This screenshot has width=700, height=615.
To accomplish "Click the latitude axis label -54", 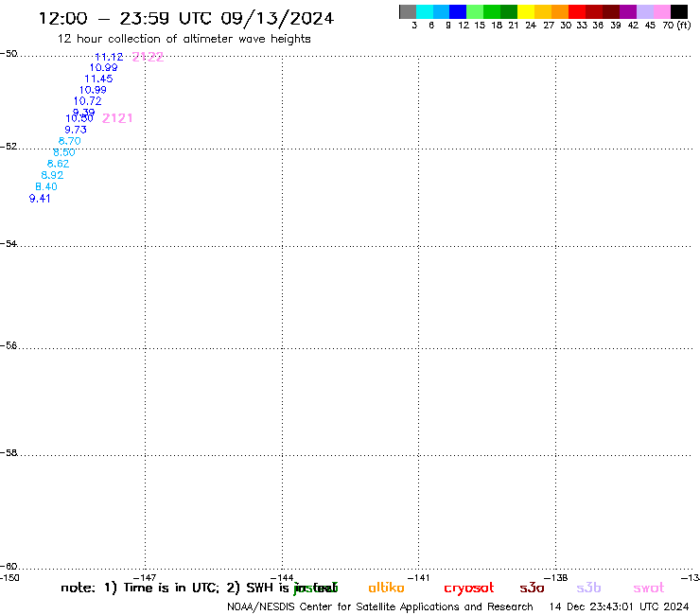I will point(9,244).
